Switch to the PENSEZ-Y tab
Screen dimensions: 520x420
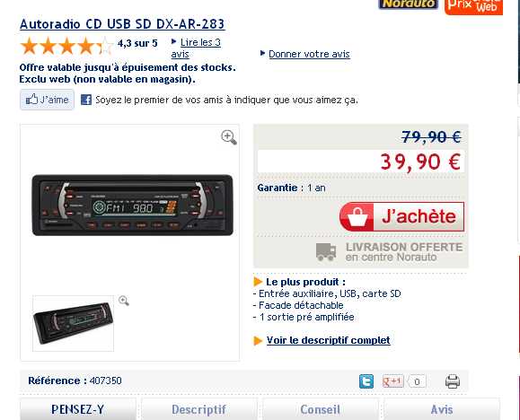[78, 409]
